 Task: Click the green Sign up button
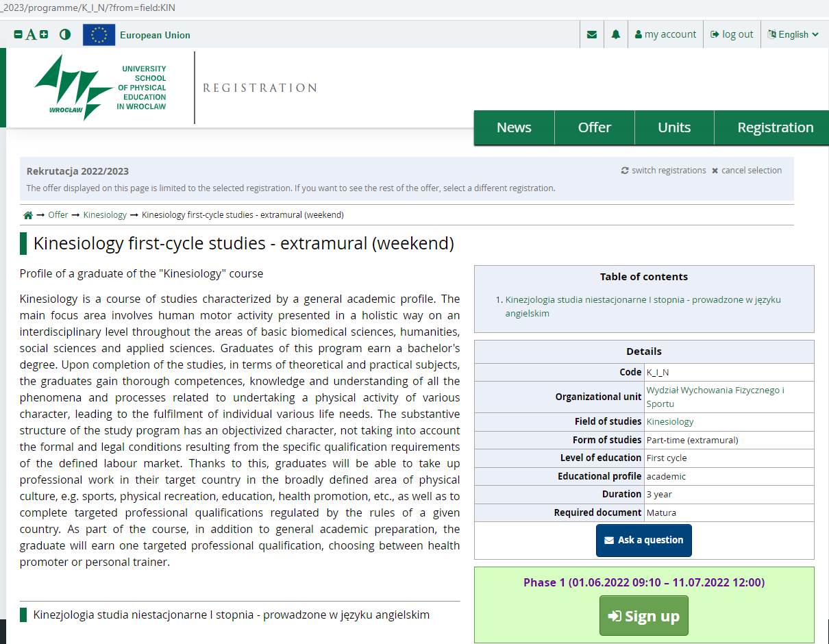coord(644,616)
